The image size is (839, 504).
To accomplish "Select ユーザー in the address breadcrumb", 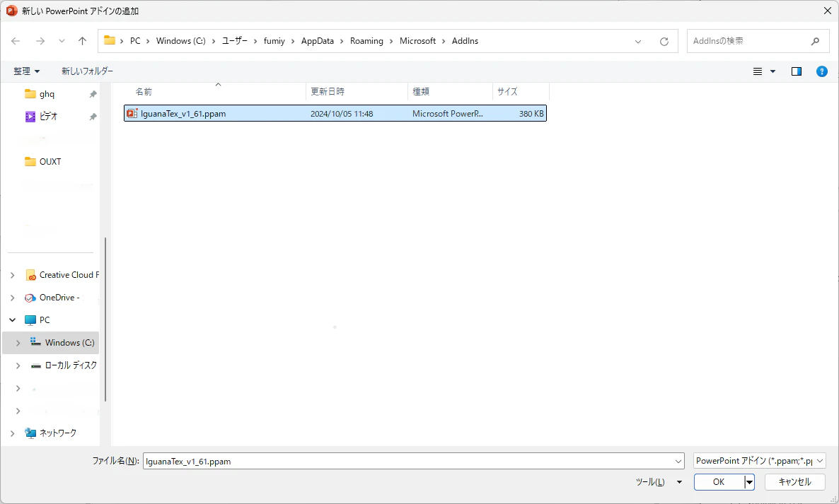I will click(235, 41).
